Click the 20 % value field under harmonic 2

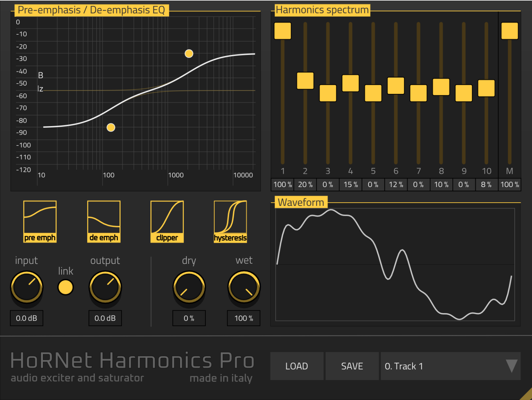pyautogui.click(x=305, y=185)
